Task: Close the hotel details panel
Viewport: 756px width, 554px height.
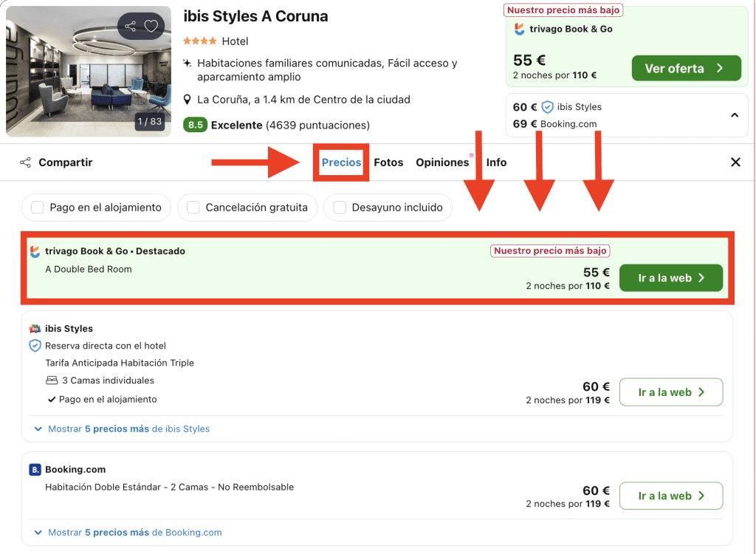Action: click(x=735, y=163)
